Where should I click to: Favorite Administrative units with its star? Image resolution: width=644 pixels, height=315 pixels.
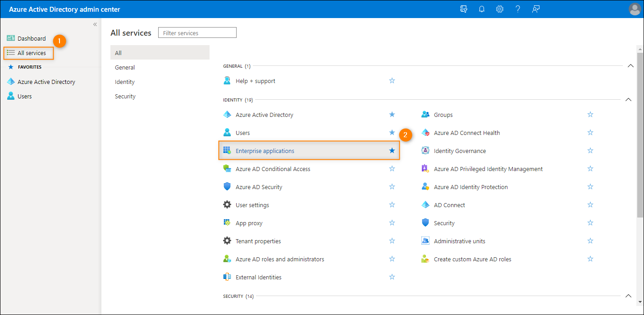coord(590,241)
